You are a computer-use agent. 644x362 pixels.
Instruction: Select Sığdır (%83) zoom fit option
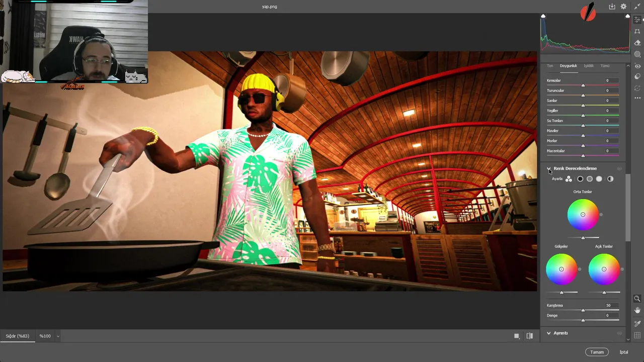[x=18, y=336]
